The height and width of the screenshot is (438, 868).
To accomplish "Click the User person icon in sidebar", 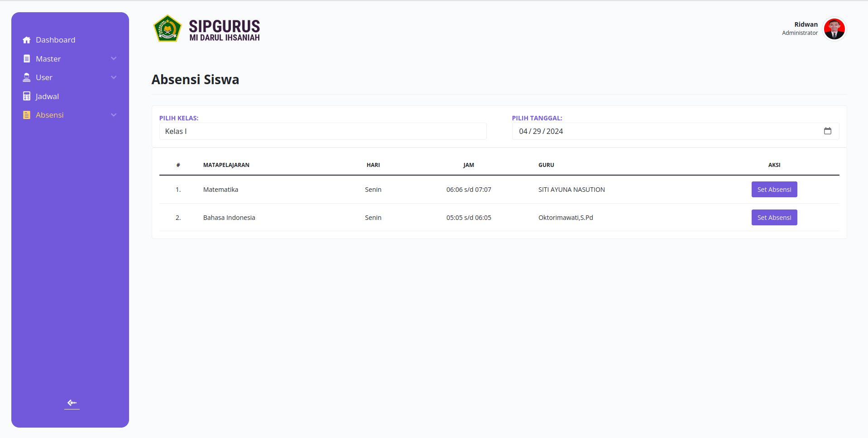I will [x=27, y=77].
